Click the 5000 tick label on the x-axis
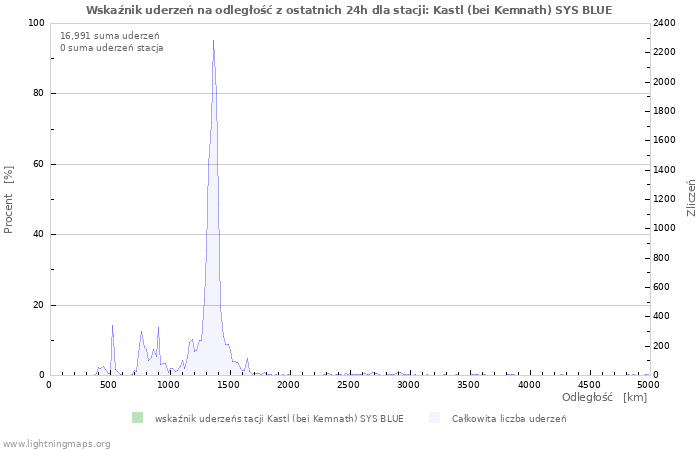 click(648, 385)
